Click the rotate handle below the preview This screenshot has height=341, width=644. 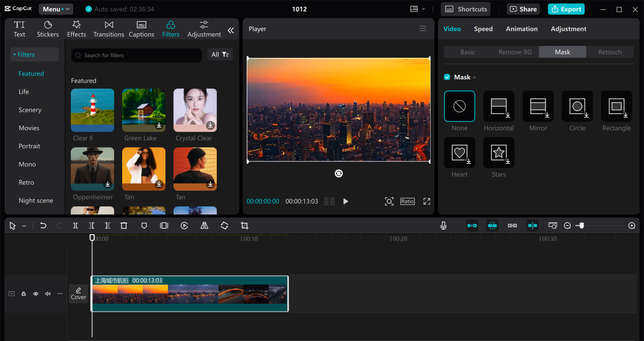click(x=339, y=173)
